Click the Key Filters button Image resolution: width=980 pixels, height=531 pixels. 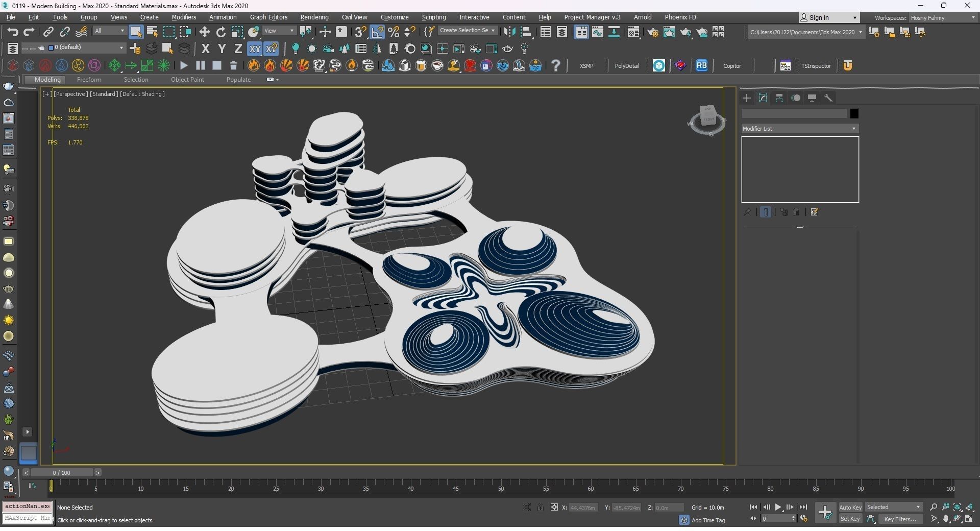900,519
